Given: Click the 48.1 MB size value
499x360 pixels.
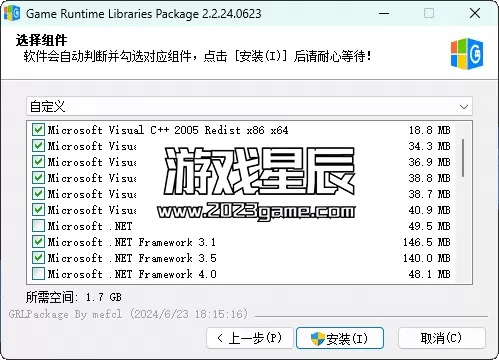Looking at the screenshot, I should point(430,274).
